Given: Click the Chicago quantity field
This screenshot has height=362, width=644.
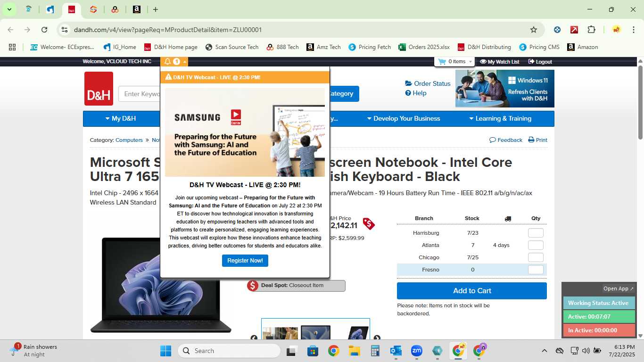Looking at the screenshot, I should coord(536,257).
